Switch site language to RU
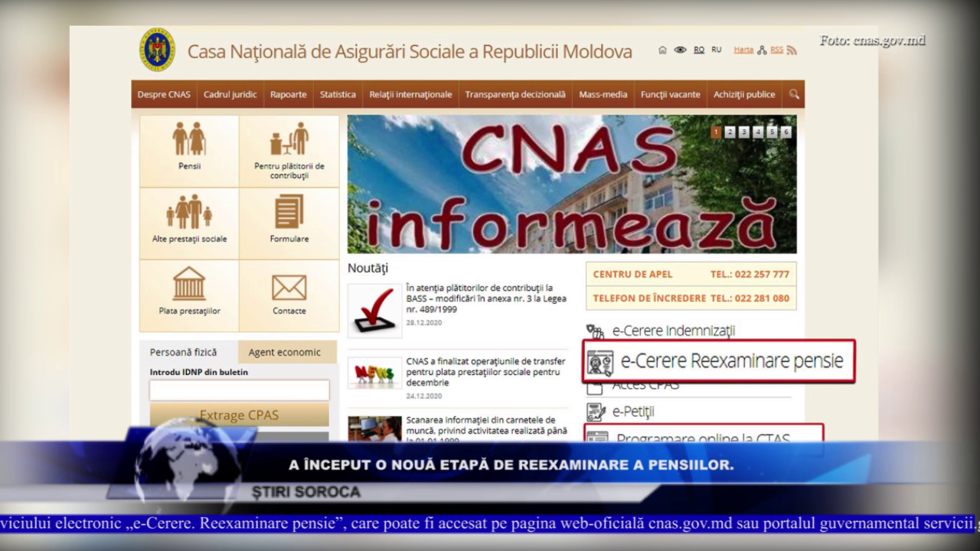This screenshot has width=980, height=551. (x=717, y=50)
